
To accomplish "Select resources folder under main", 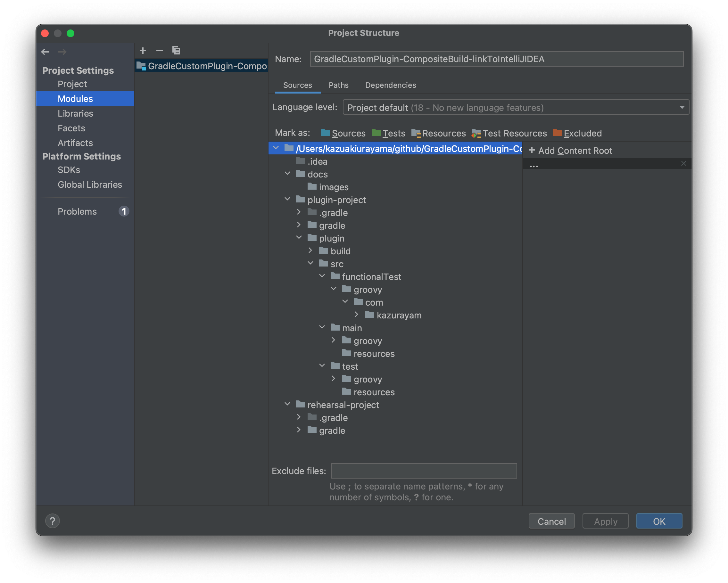I will [x=368, y=353].
